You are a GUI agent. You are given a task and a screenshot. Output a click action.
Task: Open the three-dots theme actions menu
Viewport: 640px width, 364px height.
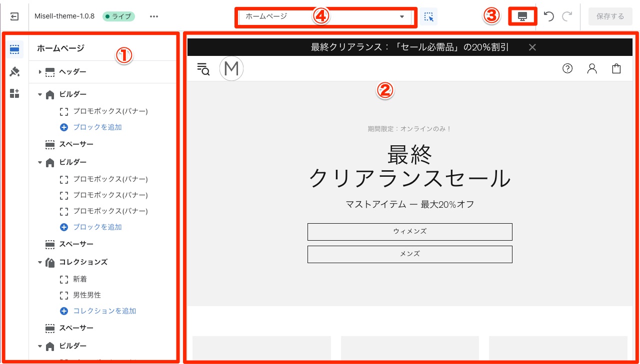[x=154, y=16]
